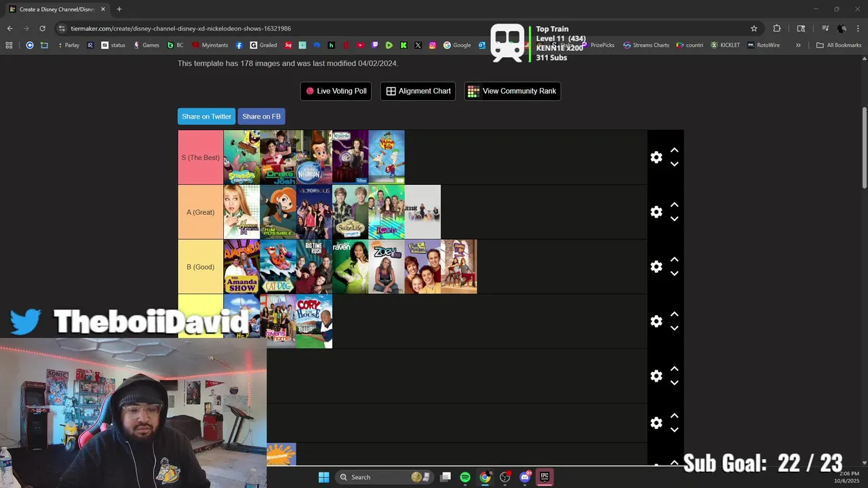Open media controls in Chrome toolbar
Image resolution: width=868 pixels, height=488 pixels.
click(825, 28)
